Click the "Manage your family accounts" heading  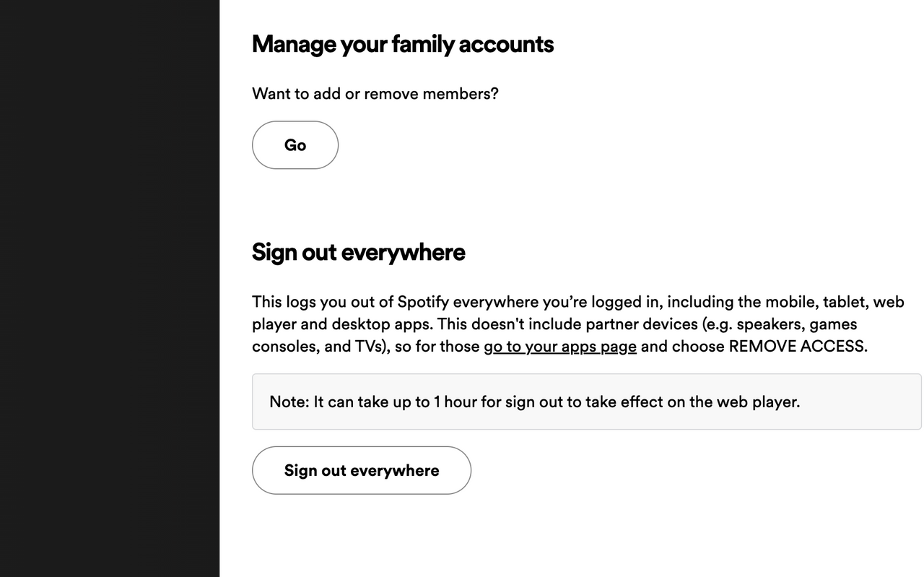click(x=402, y=44)
